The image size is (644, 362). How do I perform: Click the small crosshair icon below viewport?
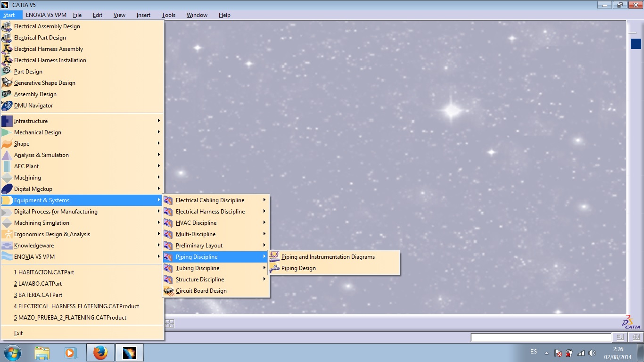coord(170,323)
